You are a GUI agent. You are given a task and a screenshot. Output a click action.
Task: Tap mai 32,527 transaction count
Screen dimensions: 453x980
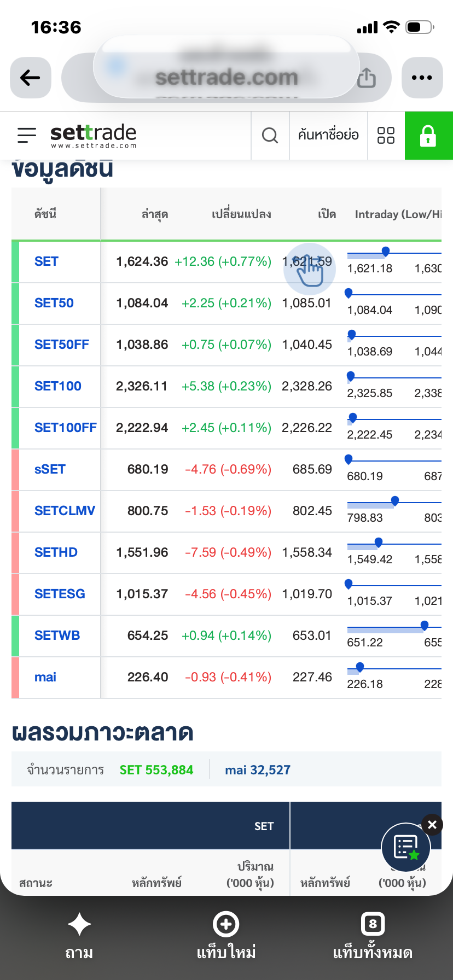(258, 770)
